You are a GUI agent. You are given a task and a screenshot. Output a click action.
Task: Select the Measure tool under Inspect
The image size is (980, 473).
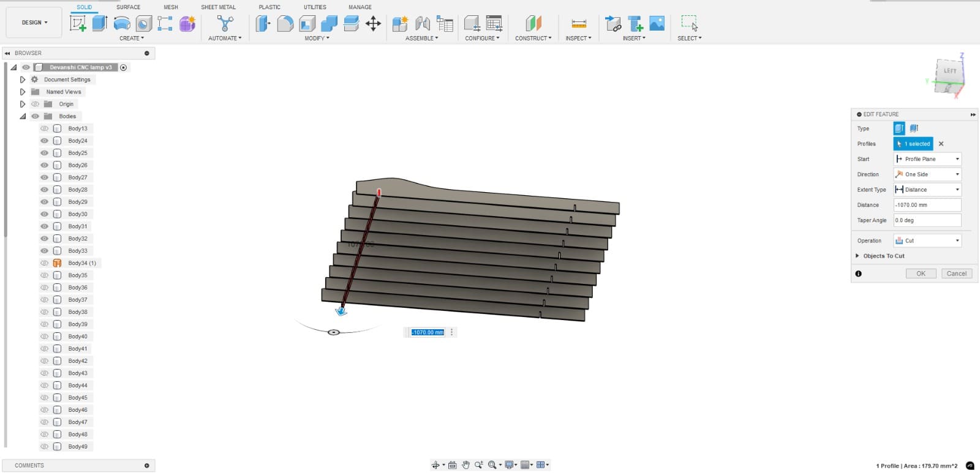click(x=579, y=23)
